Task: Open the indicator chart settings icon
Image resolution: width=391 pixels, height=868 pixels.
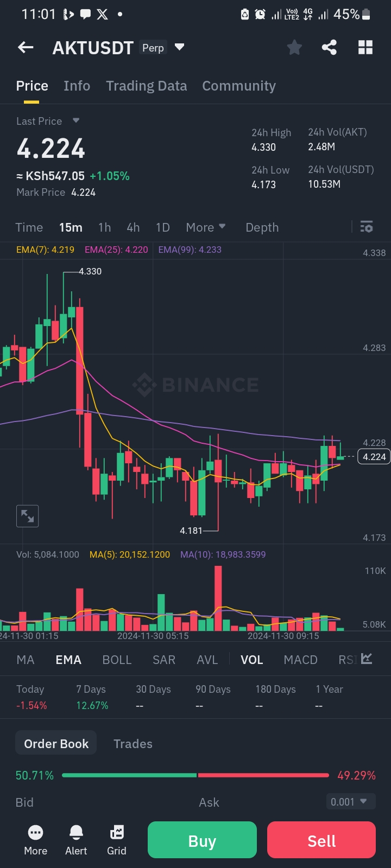Action: click(367, 659)
